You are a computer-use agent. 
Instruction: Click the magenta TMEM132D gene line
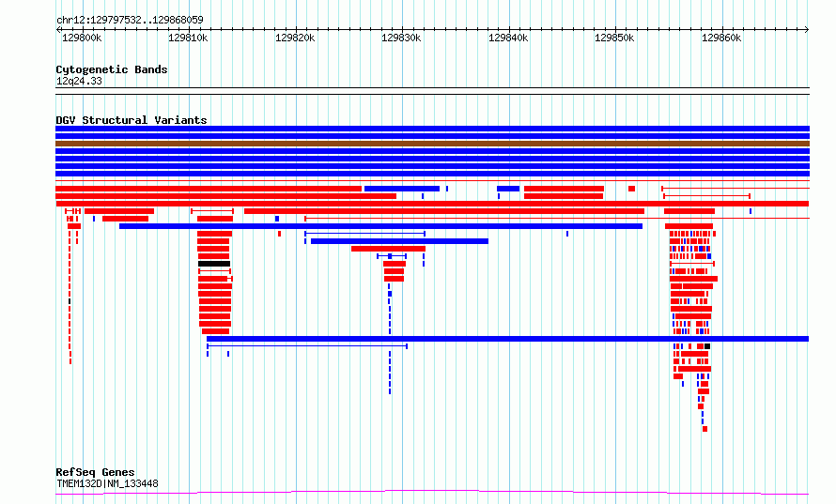click(432, 493)
